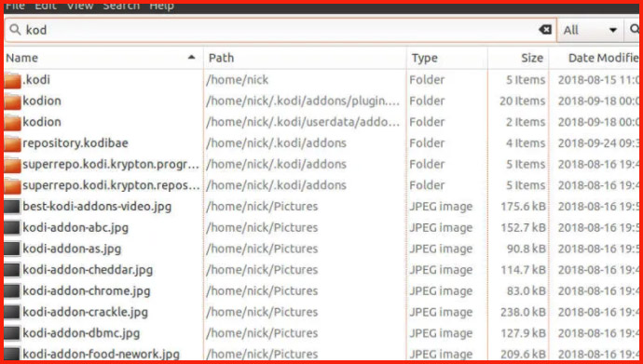Screen dimensions: 643x364
Task: Click '238.0 kB' size cell
Action: pyautogui.click(x=524, y=313)
